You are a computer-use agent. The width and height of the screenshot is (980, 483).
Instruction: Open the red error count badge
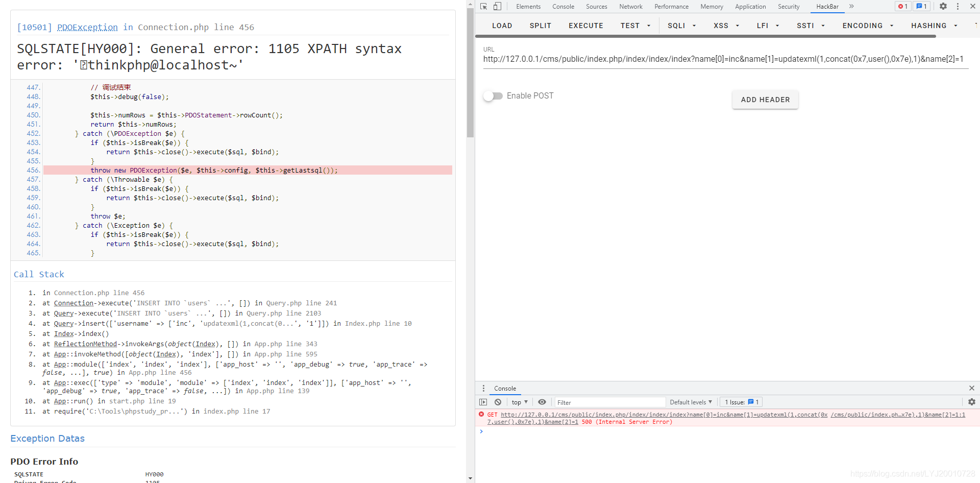coord(903,7)
